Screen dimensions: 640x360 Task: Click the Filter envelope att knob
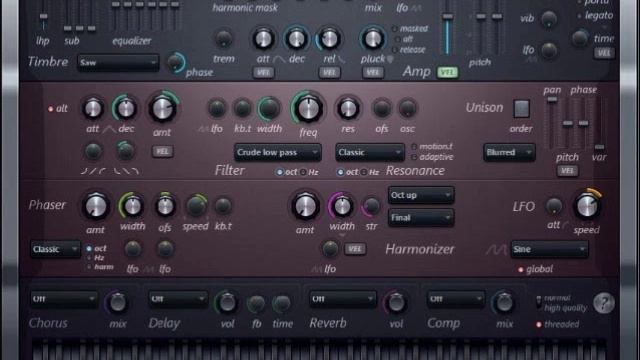click(93, 109)
